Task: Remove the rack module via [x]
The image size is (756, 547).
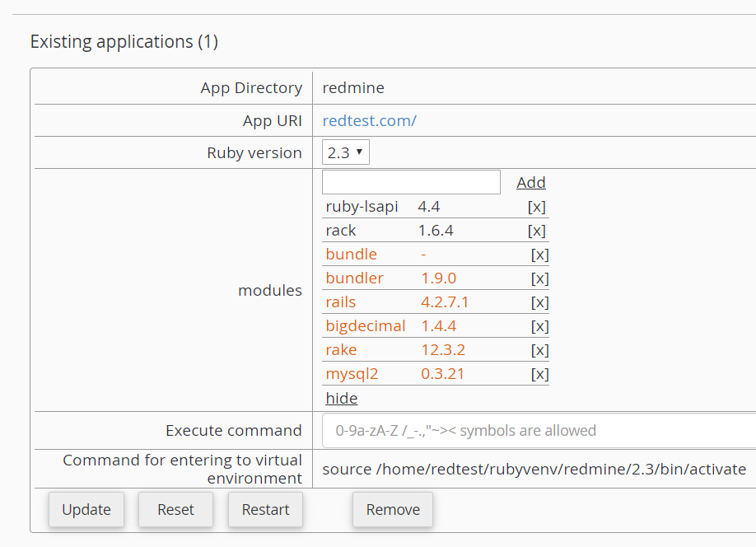Action: click(536, 231)
